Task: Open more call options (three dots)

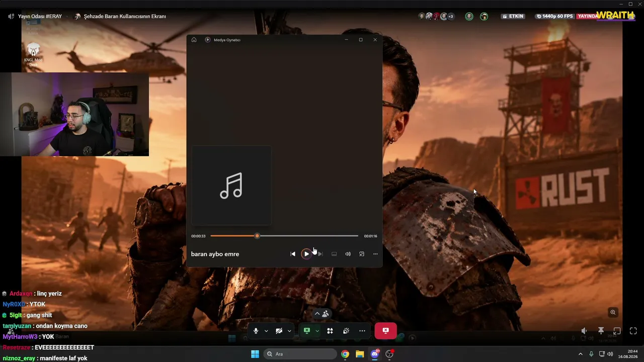Action: [x=362, y=331]
